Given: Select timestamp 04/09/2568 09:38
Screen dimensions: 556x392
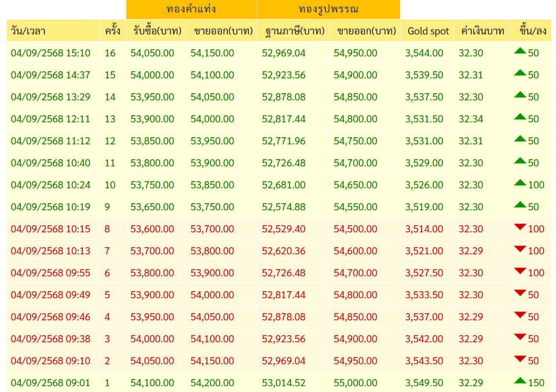Looking at the screenshot, I should point(50,338).
